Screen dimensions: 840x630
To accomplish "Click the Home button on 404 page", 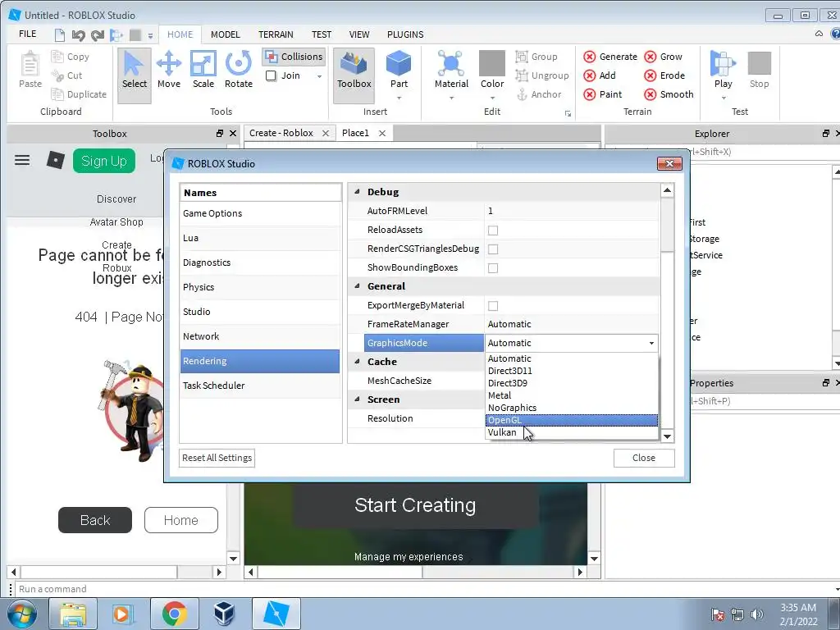I will coord(181,520).
